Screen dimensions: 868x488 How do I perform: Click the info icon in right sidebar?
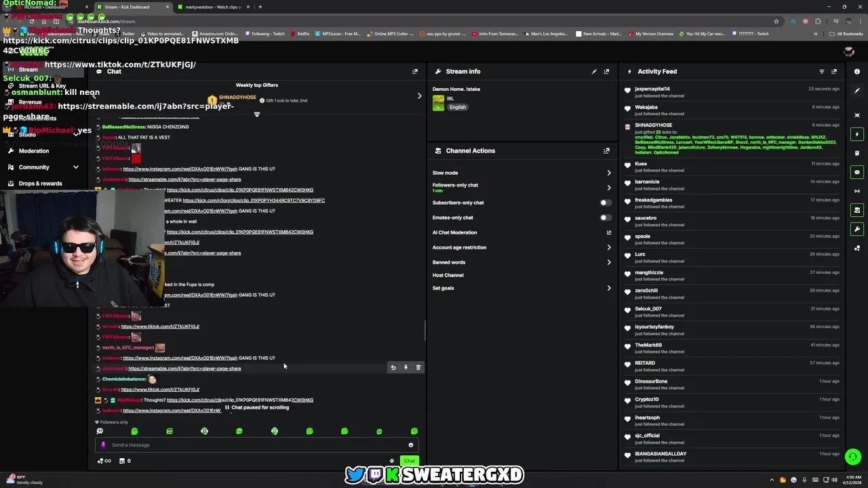[x=857, y=71]
